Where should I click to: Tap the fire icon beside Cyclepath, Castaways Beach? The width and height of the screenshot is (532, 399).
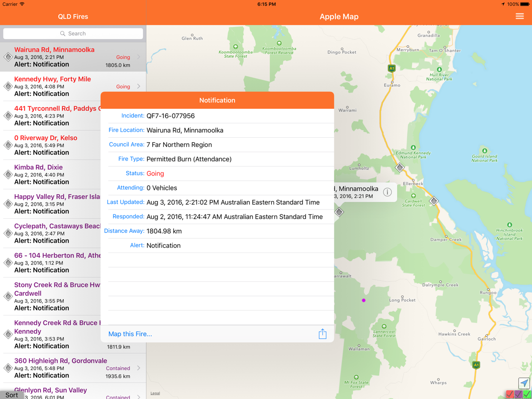tap(8, 233)
